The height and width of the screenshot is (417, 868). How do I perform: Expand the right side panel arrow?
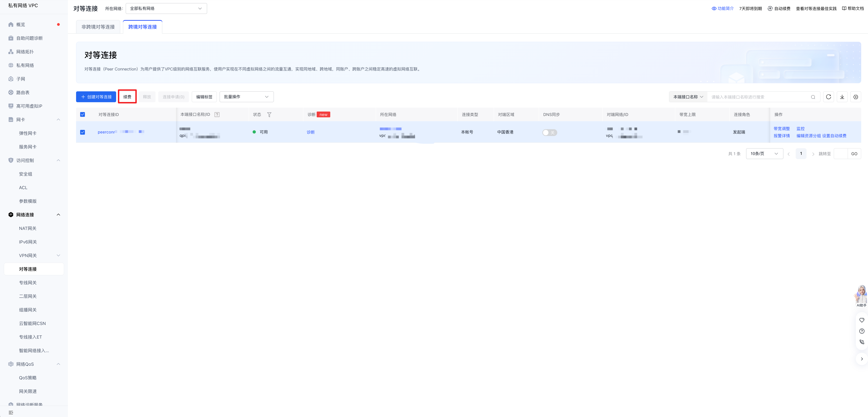pyautogui.click(x=862, y=359)
